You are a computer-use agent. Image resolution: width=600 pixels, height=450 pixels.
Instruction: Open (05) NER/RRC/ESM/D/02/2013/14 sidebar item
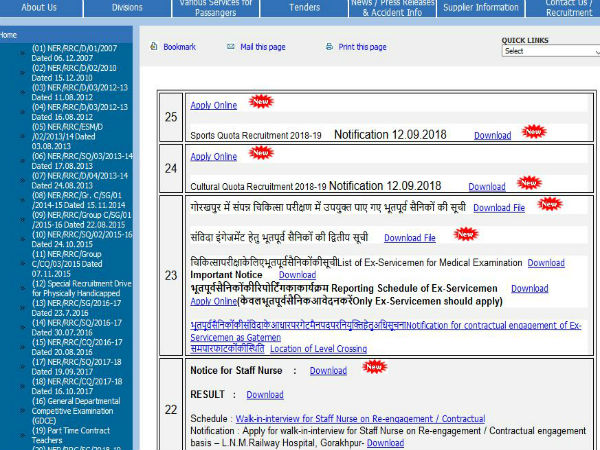coord(67,137)
